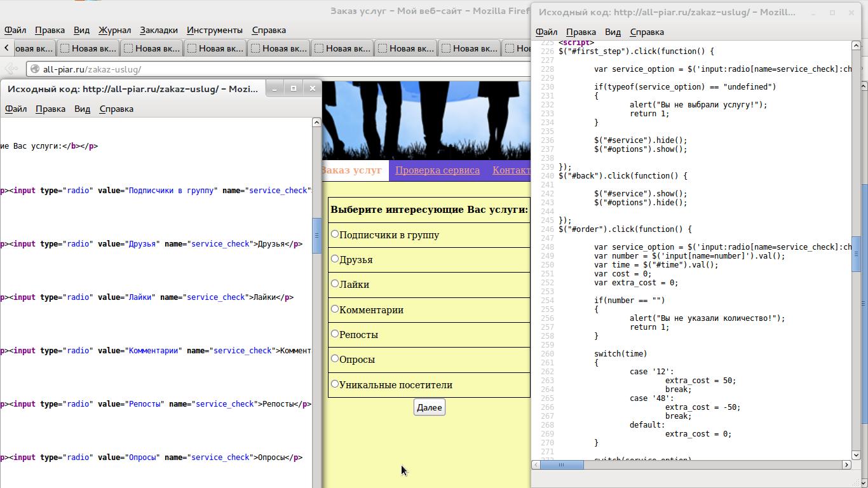This screenshot has width=868, height=488.
Task: Click right source window scrollbar up arrow
Action: (x=856, y=46)
